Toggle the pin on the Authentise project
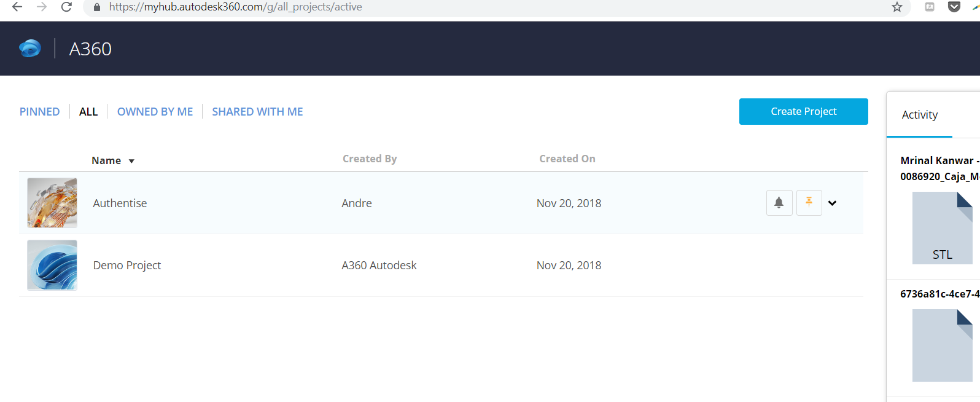 point(809,203)
